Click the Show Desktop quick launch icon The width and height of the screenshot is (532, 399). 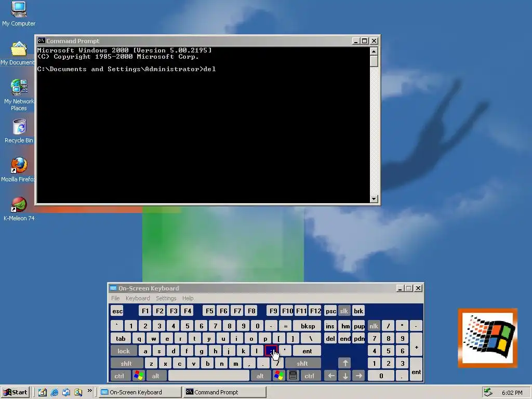pyautogui.click(x=43, y=392)
